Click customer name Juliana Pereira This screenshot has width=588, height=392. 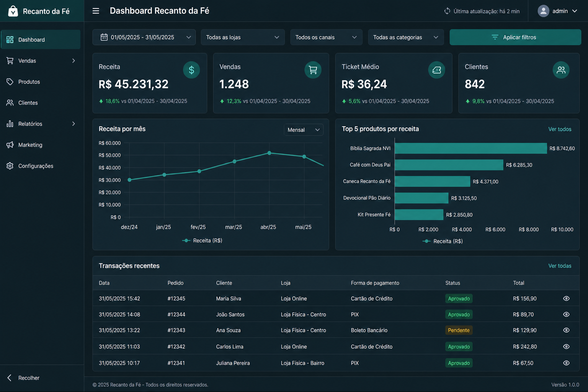tap(233, 363)
